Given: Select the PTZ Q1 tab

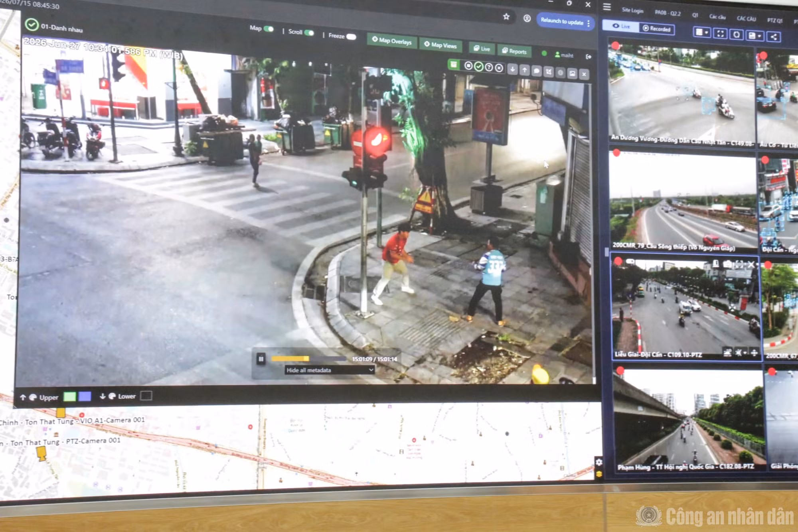Looking at the screenshot, I should pyautogui.click(x=774, y=20).
